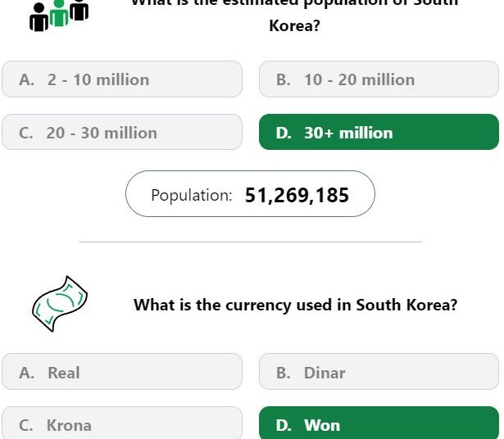The height and width of the screenshot is (439, 504).
Task: Click the letter C of the Krona option
Action: coord(25,426)
